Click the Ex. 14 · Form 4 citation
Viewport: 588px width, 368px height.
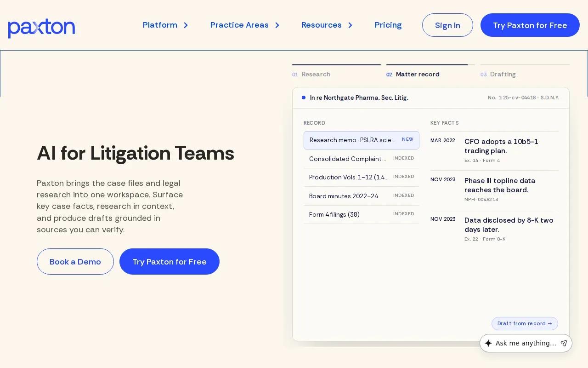point(482,160)
